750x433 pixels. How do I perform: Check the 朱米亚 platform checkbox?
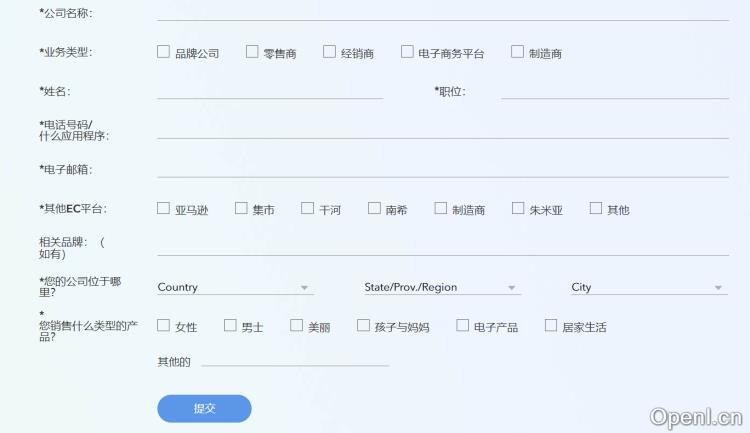pos(518,209)
